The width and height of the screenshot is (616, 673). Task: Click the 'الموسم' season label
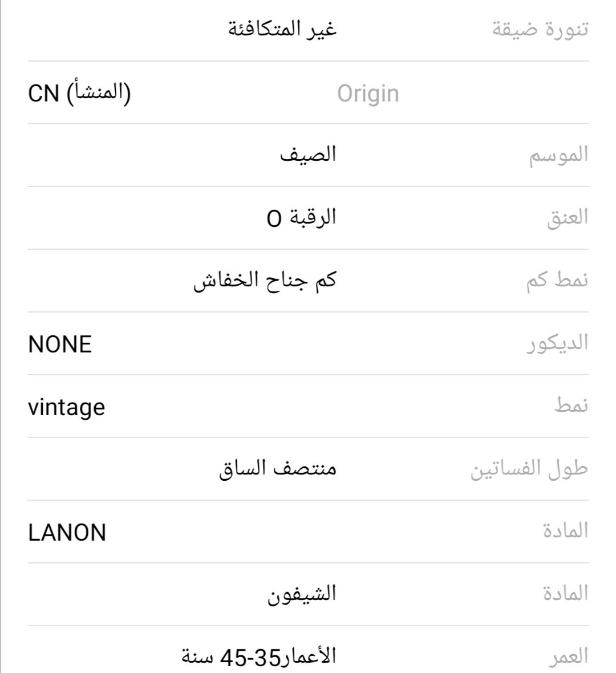(x=559, y=155)
